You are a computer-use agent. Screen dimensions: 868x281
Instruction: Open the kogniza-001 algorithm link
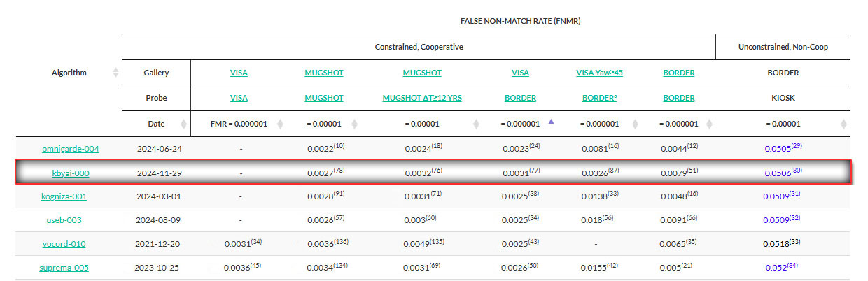tap(64, 196)
